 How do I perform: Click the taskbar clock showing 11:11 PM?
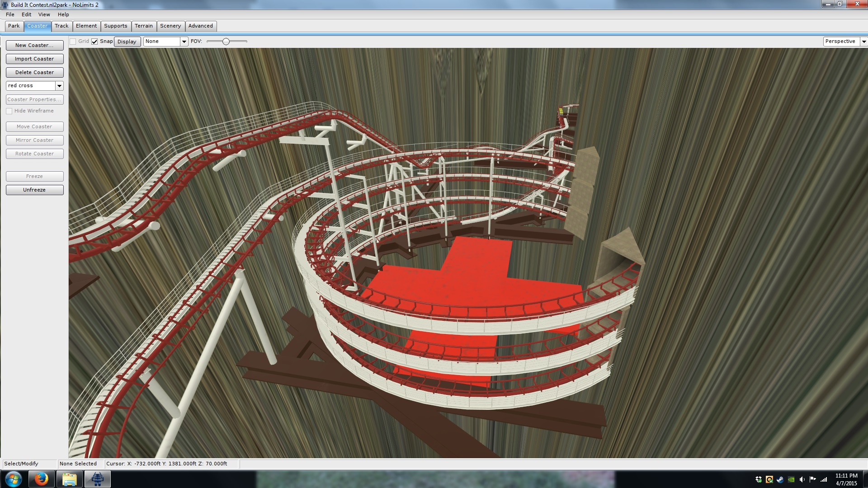point(846,479)
